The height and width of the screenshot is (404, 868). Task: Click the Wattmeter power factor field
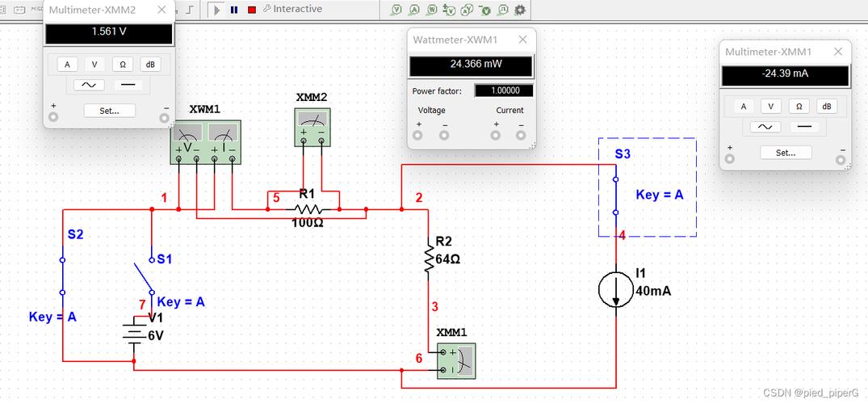(x=504, y=90)
